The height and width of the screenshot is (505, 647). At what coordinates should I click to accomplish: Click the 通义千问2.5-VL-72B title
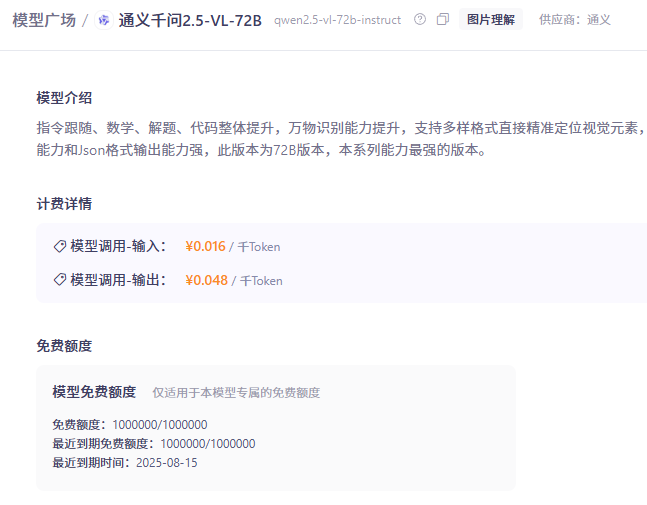[x=190, y=20]
